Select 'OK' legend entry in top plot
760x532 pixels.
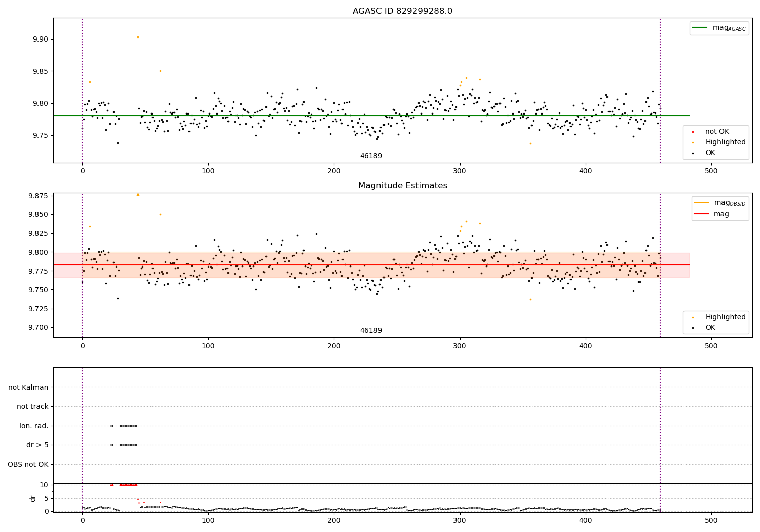[710, 153]
